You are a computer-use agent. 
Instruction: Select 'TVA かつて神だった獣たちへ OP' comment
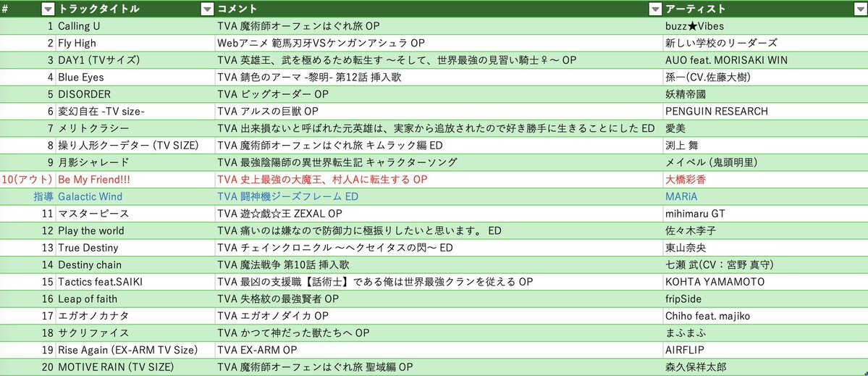439,333
